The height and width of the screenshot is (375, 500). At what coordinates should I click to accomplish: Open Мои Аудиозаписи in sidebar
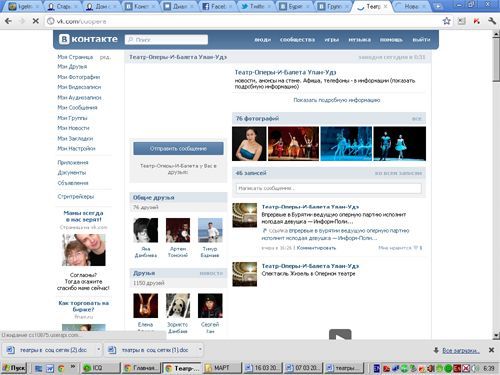(79, 97)
